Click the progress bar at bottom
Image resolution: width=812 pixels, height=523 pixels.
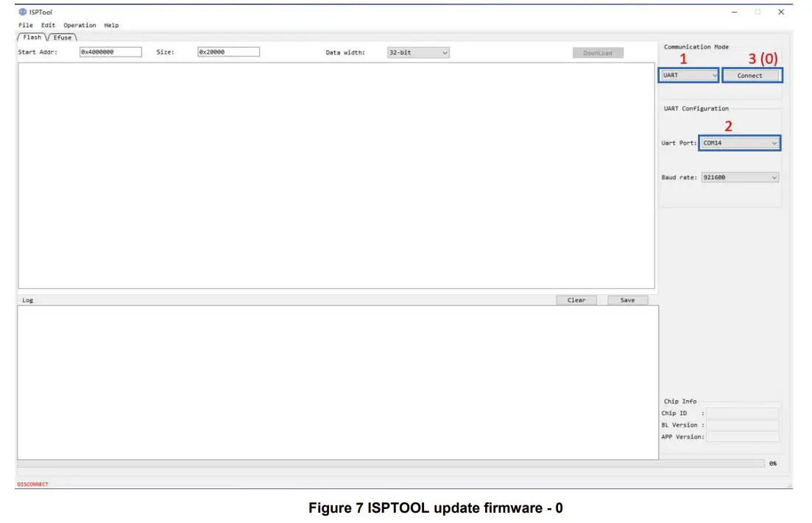[x=391, y=463]
